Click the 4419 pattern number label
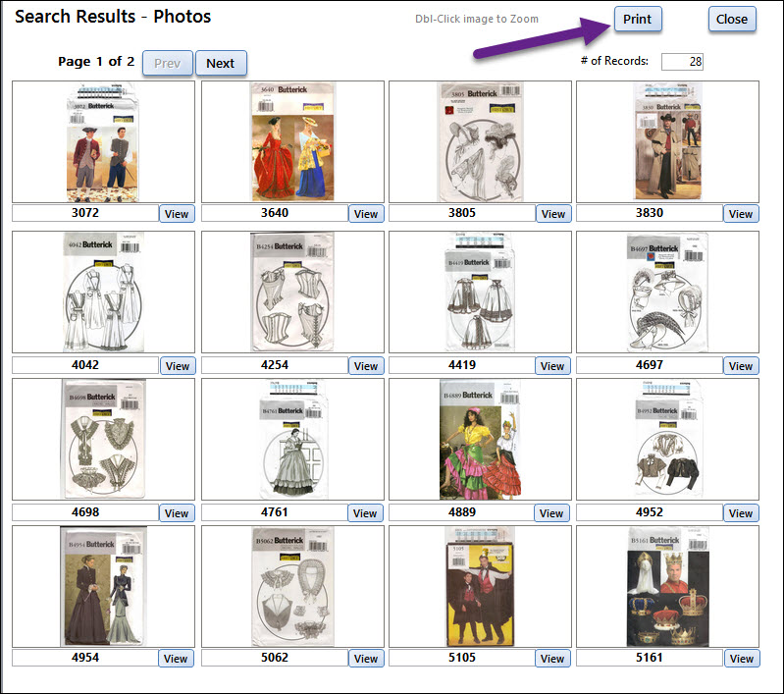The height and width of the screenshot is (694, 784). coord(462,365)
